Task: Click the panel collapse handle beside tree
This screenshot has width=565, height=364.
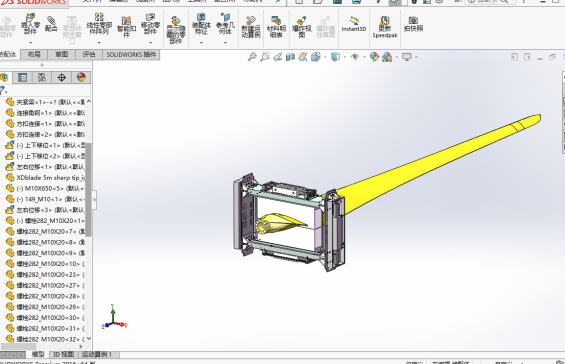Action: tap(94, 200)
